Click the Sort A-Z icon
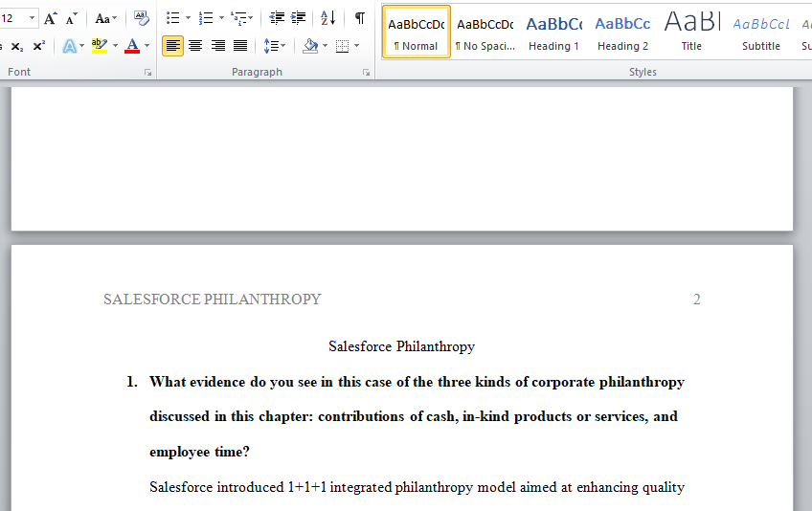Screen dimensions: 812x511 click(327, 18)
